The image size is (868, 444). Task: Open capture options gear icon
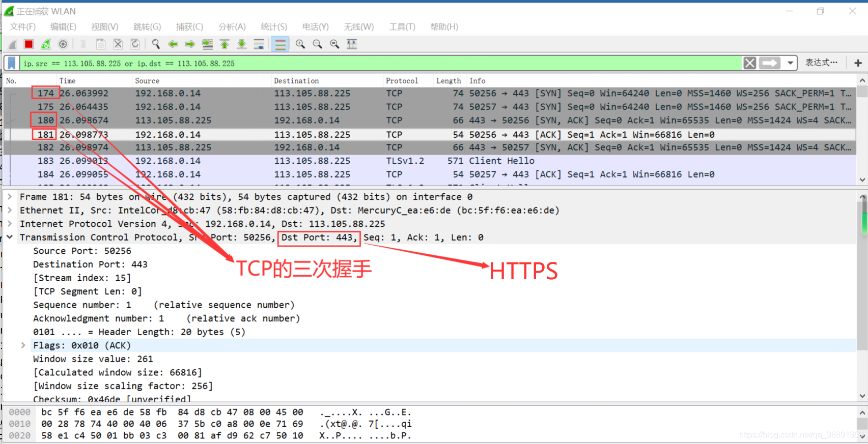63,44
